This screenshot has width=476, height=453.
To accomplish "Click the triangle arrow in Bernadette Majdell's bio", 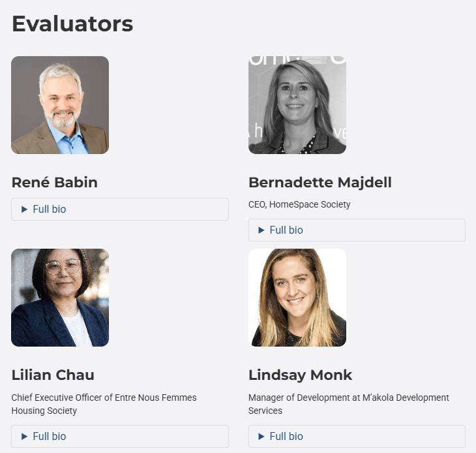I will pyautogui.click(x=261, y=230).
